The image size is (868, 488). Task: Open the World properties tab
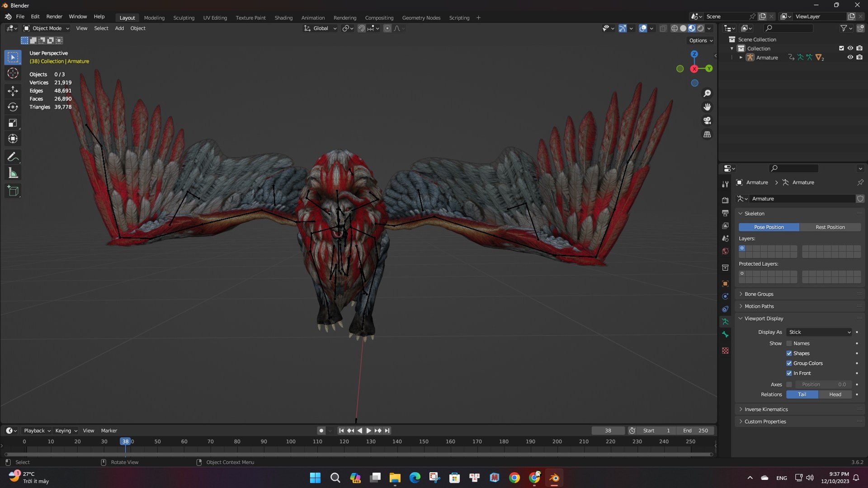725,251
